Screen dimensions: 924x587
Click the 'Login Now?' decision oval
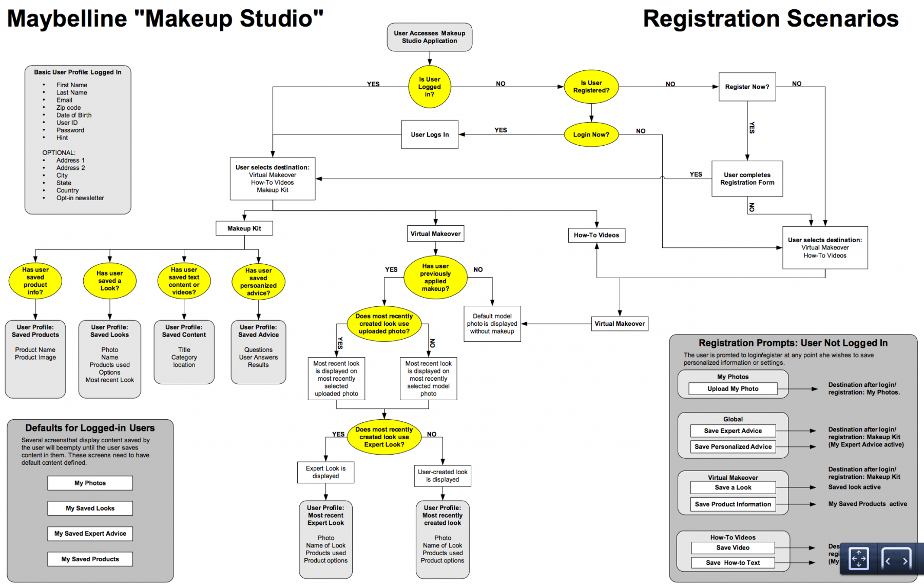[591, 134]
